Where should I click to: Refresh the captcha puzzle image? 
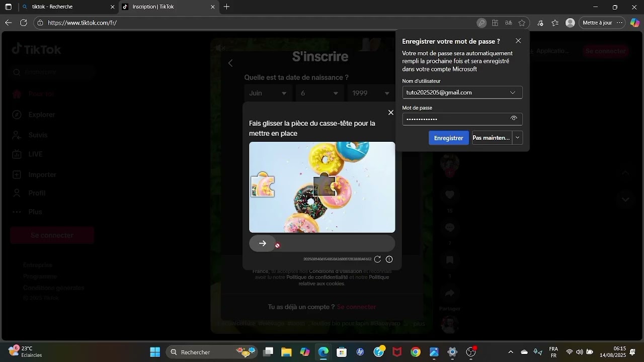(x=377, y=259)
